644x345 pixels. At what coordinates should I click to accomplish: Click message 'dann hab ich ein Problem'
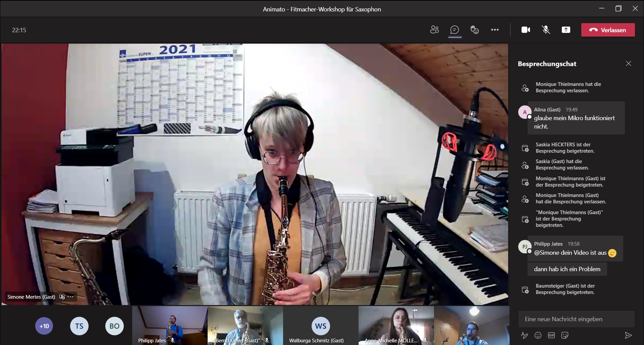coord(567,269)
